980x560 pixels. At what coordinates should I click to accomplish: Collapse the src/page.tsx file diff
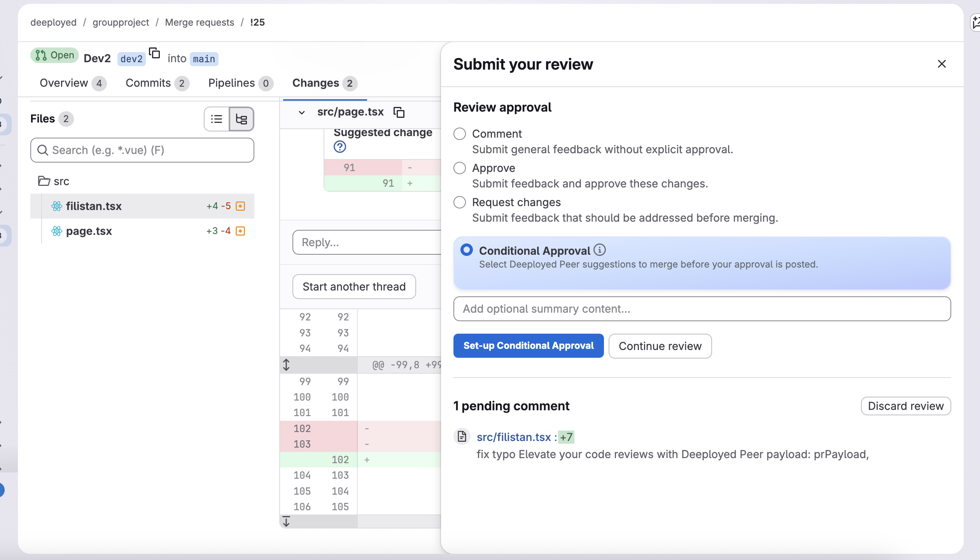pyautogui.click(x=302, y=112)
